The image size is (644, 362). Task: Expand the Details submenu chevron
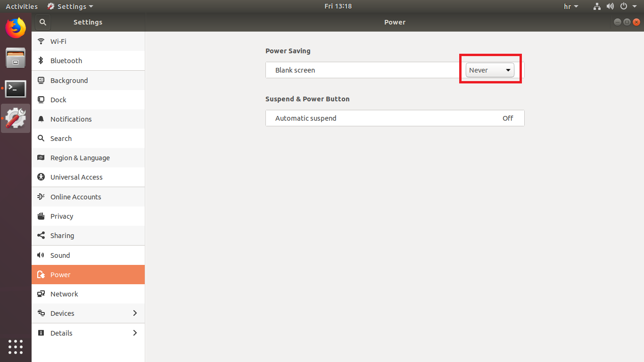pos(135,333)
